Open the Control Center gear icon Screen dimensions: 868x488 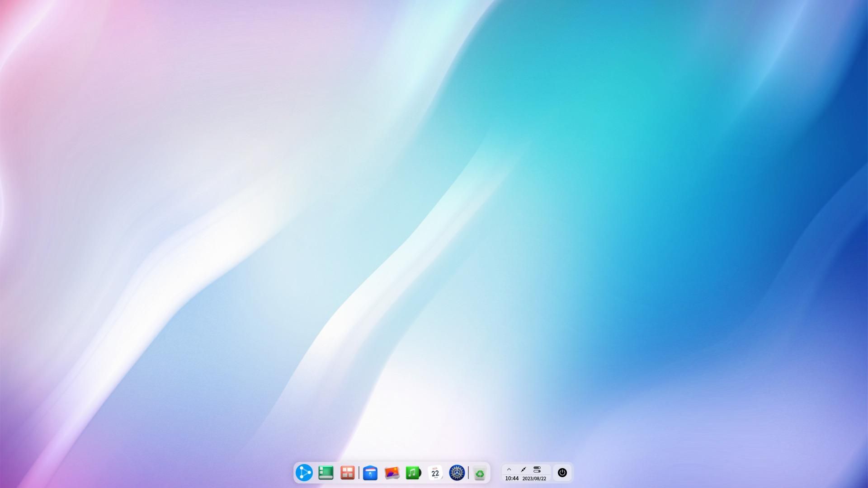[x=457, y=473]
